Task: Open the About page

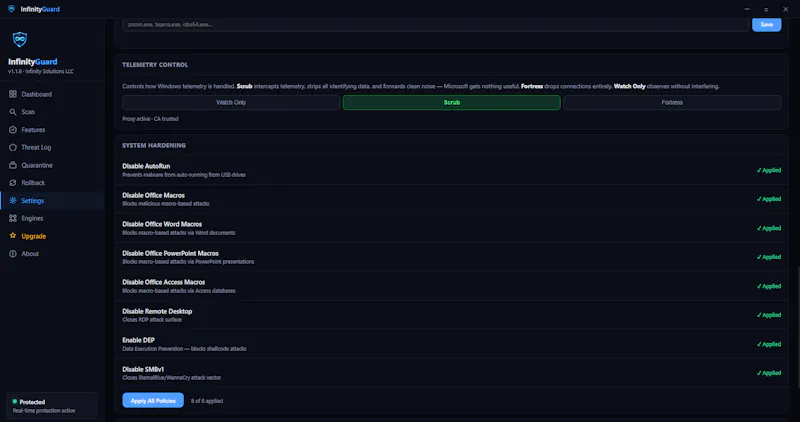Action: point(52,254)
